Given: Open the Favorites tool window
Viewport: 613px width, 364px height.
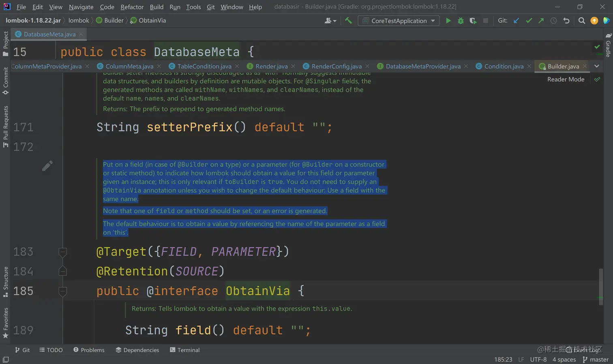Looking at the screenshot, I should (x=6, y=323).
